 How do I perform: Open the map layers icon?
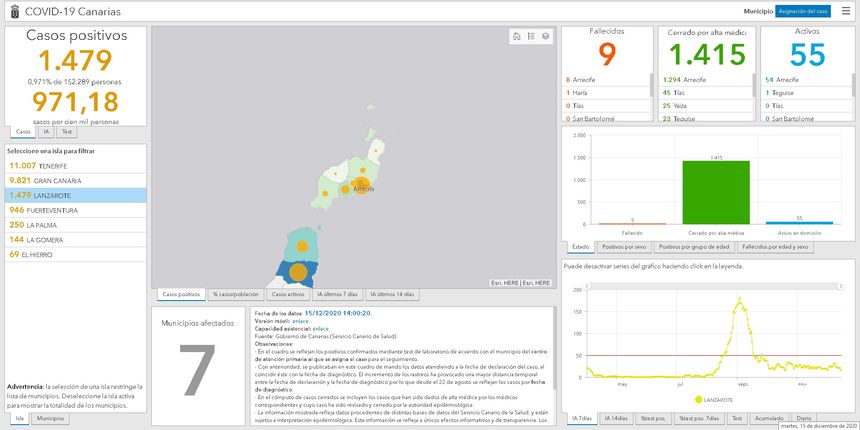546,36
